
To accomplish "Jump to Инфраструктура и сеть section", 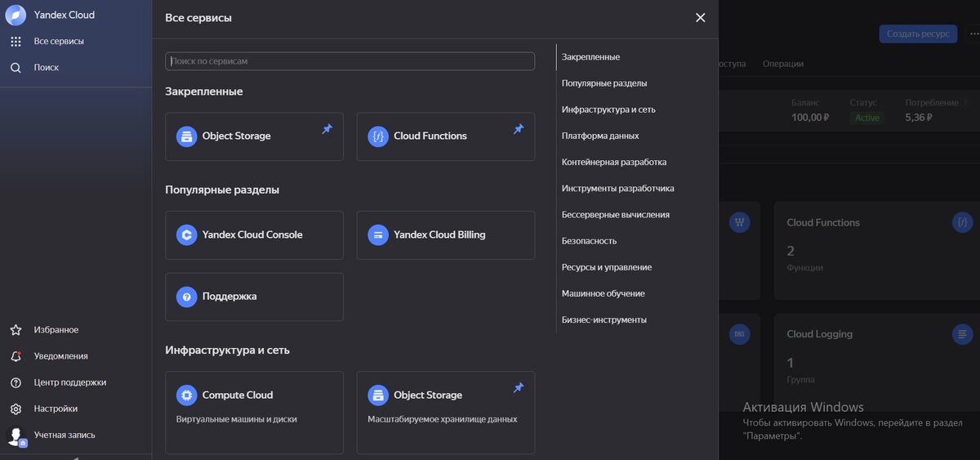I will click(608, 109).
